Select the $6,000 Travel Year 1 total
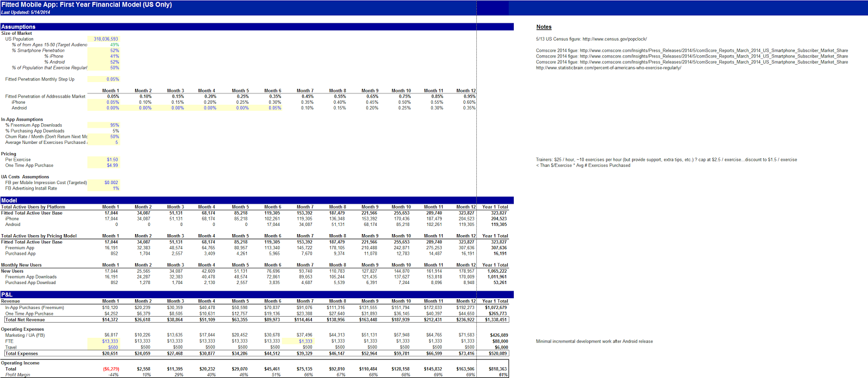Screen dimensions: 868x378 tap(501, 347)
